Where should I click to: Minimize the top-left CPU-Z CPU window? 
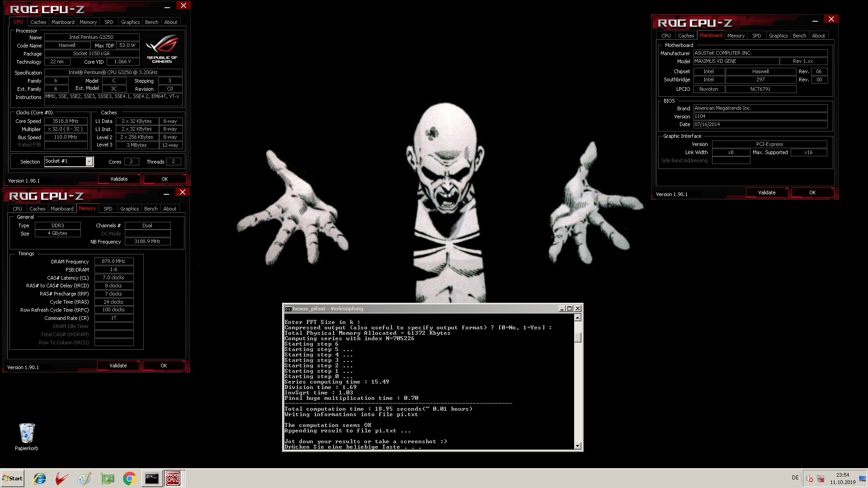tap(167, 6)
